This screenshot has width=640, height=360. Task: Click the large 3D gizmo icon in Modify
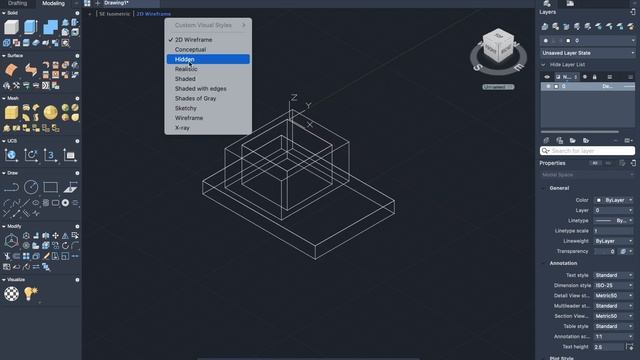pos(11,241)
